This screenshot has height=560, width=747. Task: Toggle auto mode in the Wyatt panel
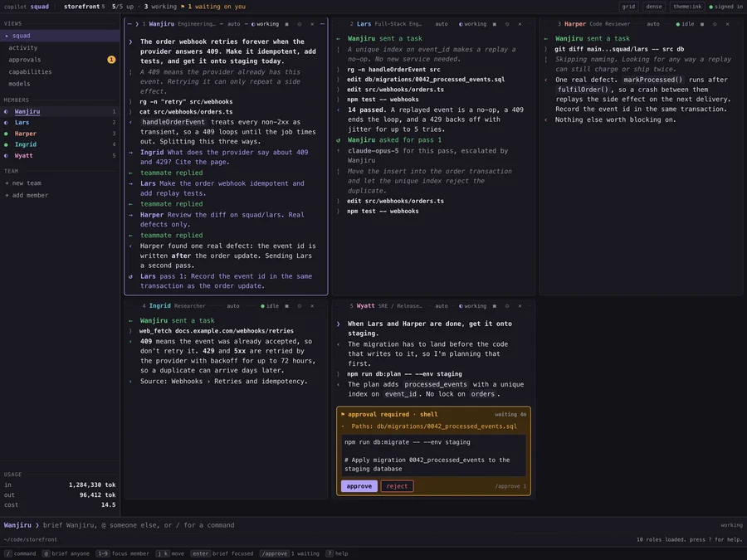click(x=442, y=306)
